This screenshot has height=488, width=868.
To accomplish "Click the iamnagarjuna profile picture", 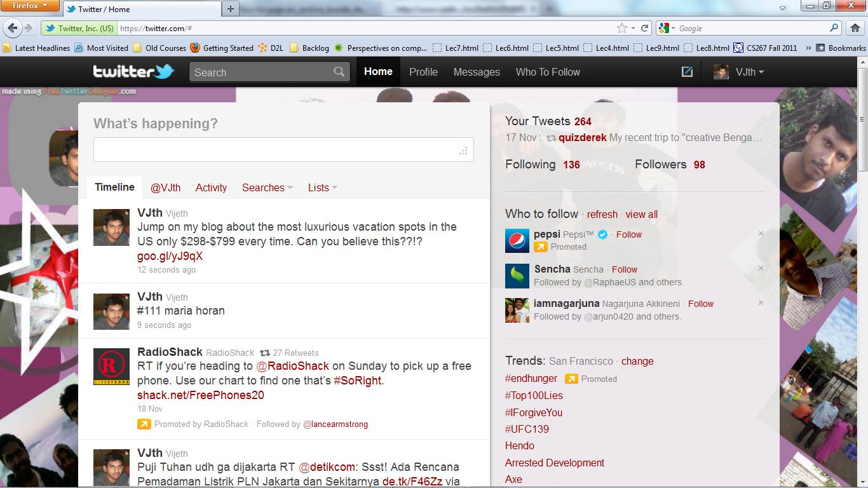I will click(x=517, y=310).
